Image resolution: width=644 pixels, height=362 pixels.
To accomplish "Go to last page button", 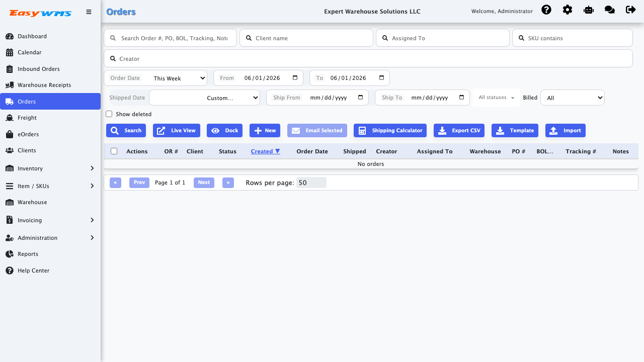I will [228, 183].
